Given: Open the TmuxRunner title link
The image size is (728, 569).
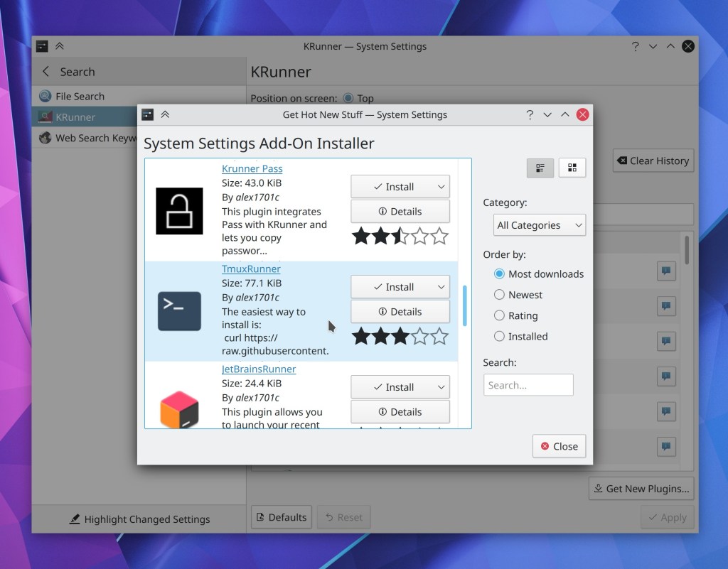Looking at the screenshot, I should [251, 269].
